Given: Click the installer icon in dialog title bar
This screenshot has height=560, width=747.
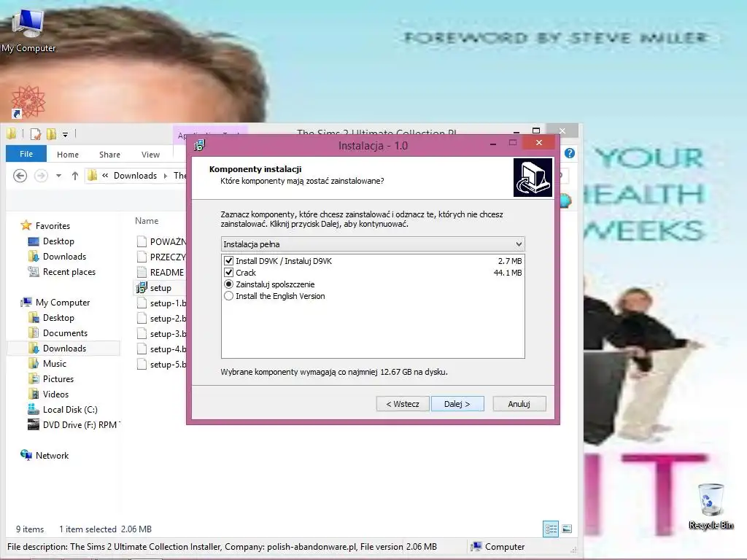Looking at the screenshot, I should 200,145.
